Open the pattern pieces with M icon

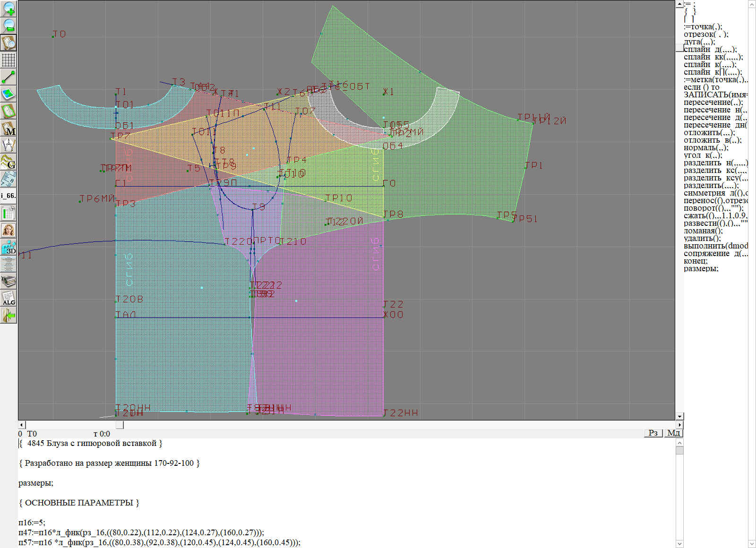pos(9,128)
